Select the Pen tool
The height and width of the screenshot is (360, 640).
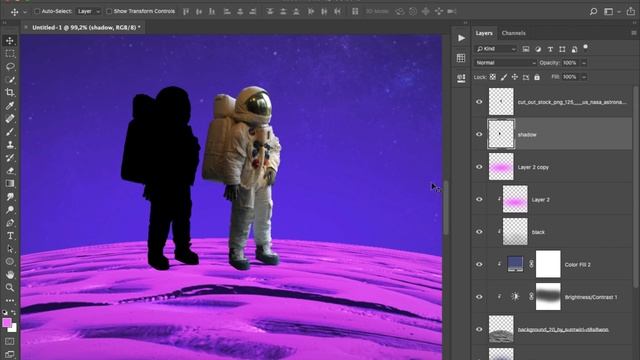click(x=10, y=223)
